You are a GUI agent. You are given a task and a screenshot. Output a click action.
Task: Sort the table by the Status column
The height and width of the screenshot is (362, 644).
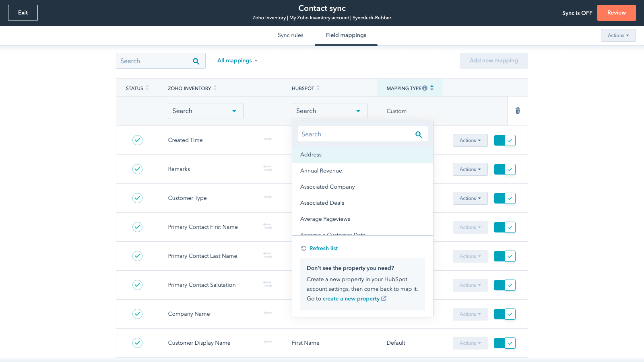click(147, 88)
